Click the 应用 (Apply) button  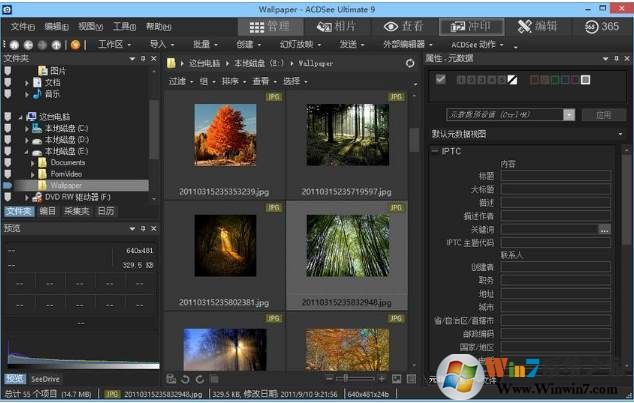604,115
